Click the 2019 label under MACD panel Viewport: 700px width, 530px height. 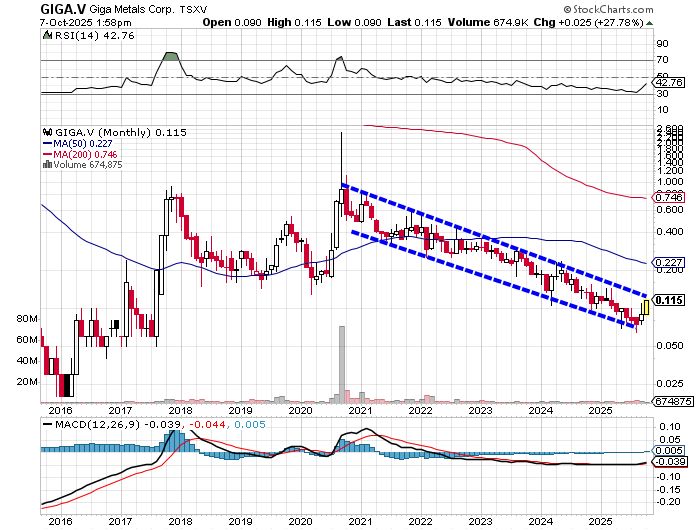(x=240, y=521)
